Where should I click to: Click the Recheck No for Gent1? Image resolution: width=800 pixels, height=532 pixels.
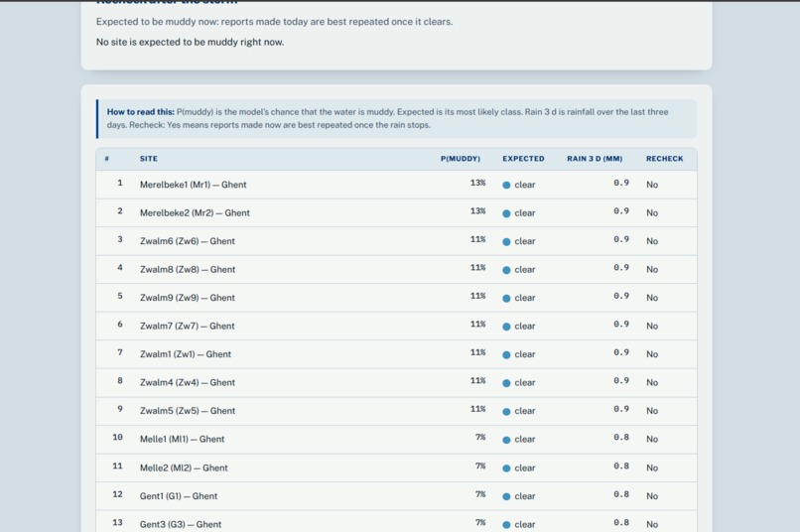[x=652, y=496]
